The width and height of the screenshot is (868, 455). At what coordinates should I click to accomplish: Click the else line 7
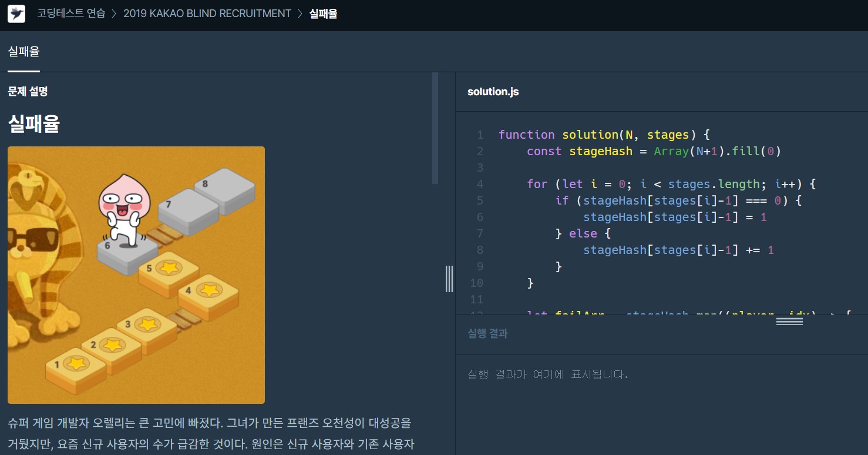[x=583, y=233]
